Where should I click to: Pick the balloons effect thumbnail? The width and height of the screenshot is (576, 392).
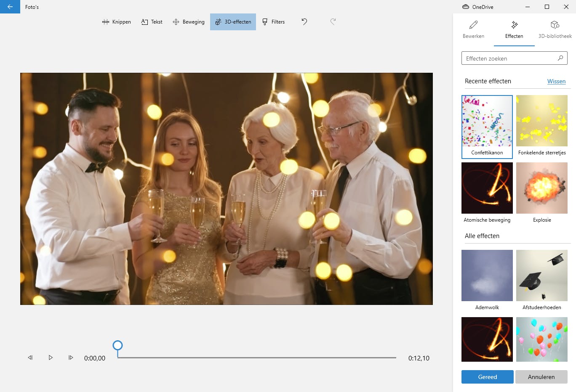[542, 339]
